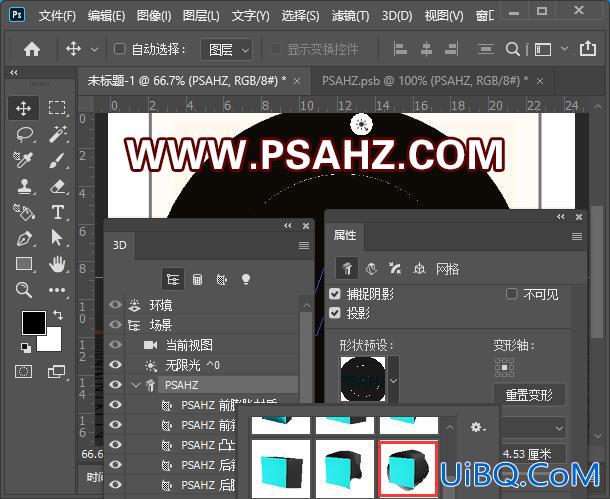
Task: Open the 3D panel flyout menu
Action: click(304, 245)
